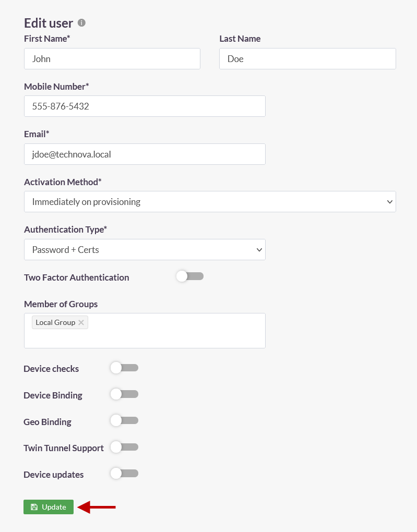Viewport: 417px width, 532px height.
Task: Toggle Twin Tunnel Support on
Action: (x=124, y=447)
